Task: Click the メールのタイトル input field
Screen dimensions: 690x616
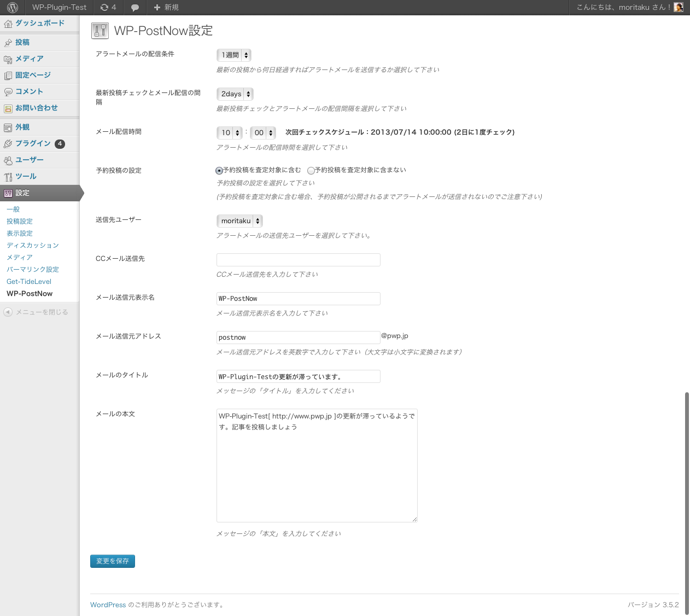Action: 299,376
